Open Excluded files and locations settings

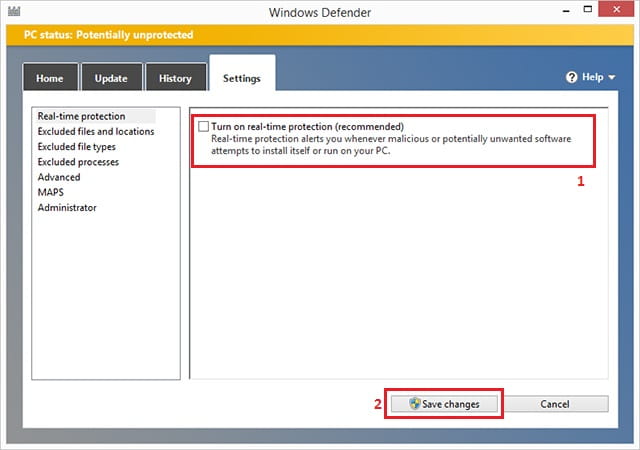(x=96, y=131)
